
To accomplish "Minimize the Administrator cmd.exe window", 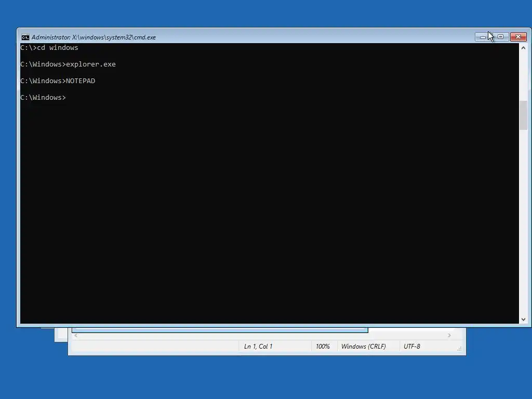I will point(484,37).
